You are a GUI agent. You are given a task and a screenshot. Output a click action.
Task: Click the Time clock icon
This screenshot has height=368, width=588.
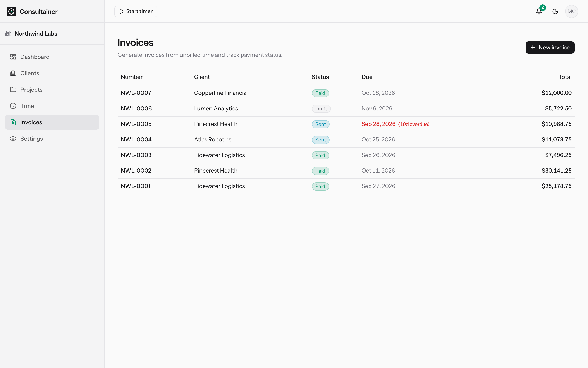tap(13, 106)
